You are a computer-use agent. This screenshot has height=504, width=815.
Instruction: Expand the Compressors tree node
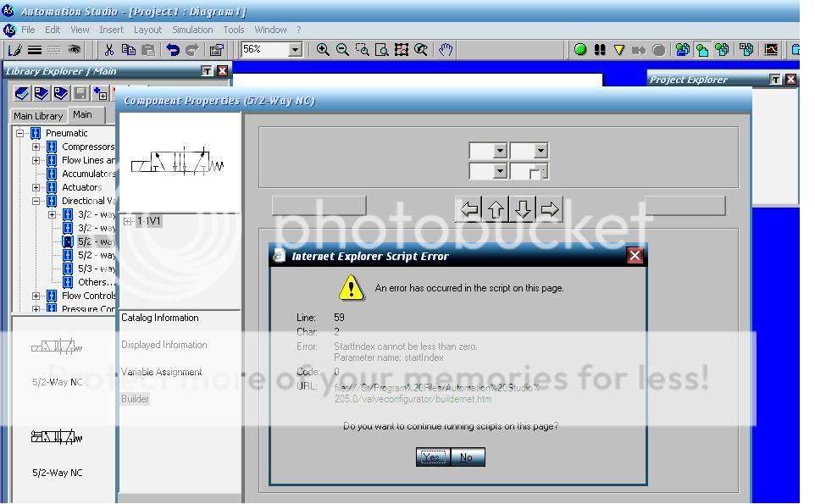point(36,147)
